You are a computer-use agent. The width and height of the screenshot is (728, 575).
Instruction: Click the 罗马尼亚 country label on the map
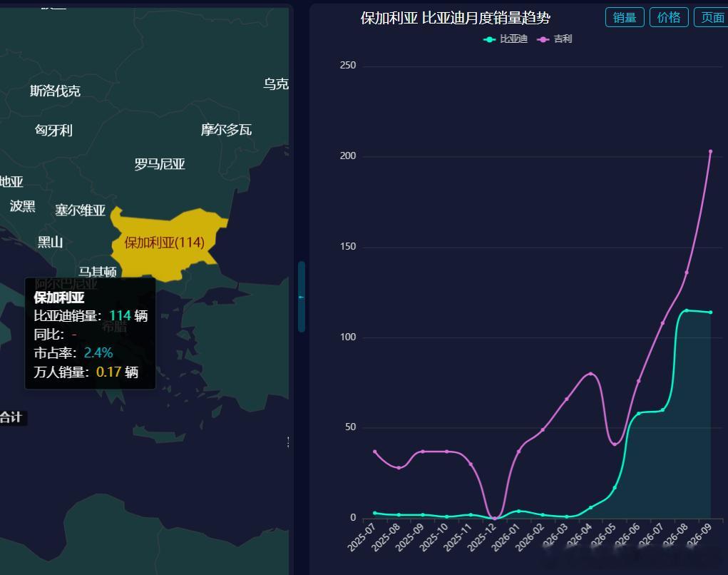[x=160, y=164]
